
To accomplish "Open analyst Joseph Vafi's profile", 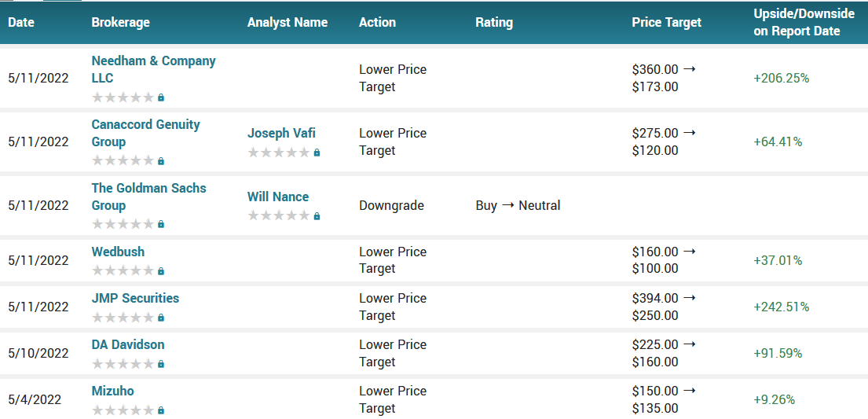I will (x=281, y=133).
